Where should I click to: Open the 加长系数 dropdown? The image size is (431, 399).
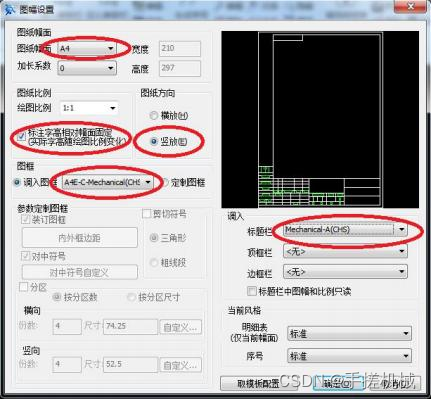click(x=87, y=68)
